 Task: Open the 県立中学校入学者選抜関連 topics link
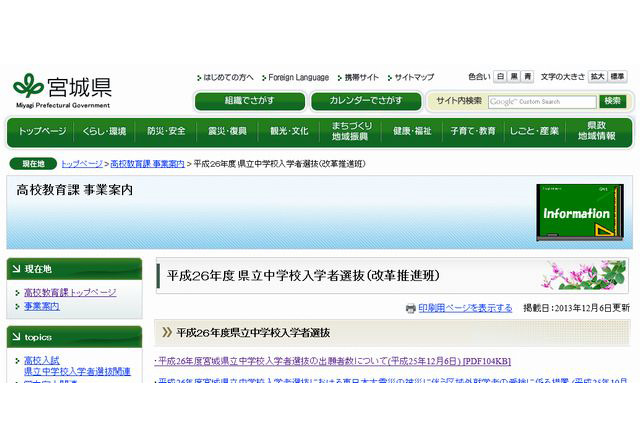coord(77,371)
